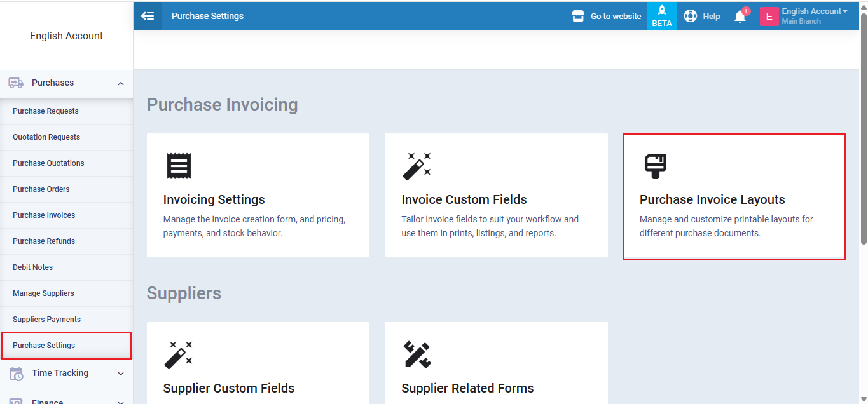Click the Invoicing Settings receipt icon
This screenshot has width=868, height=404.
click(x=179, y=166)
